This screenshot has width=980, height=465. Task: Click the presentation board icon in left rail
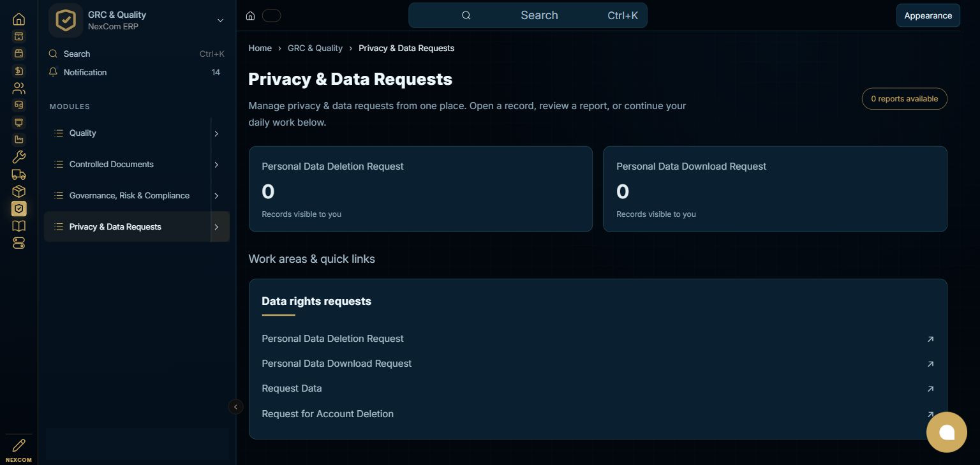[19, 122]
